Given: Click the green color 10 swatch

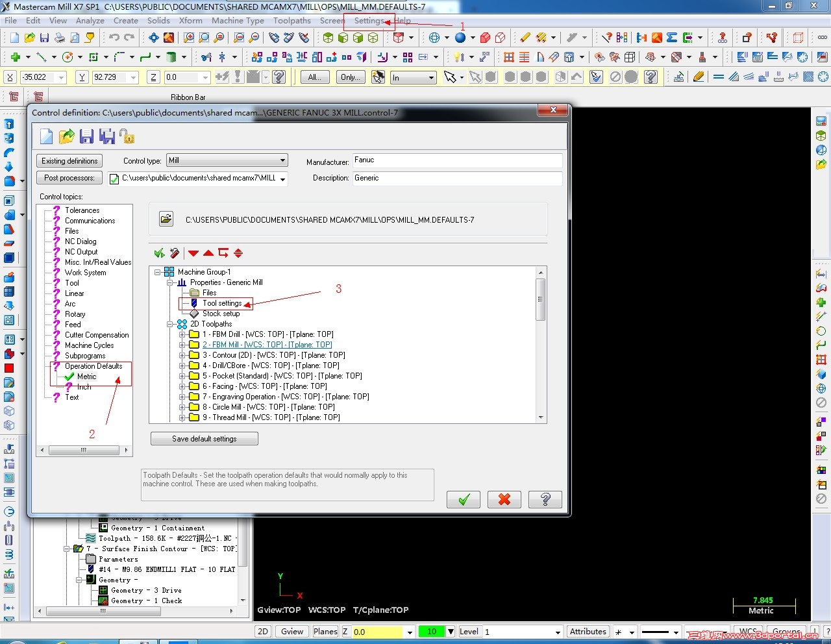Looking at the screenshot, I should (x=432, y=632).
